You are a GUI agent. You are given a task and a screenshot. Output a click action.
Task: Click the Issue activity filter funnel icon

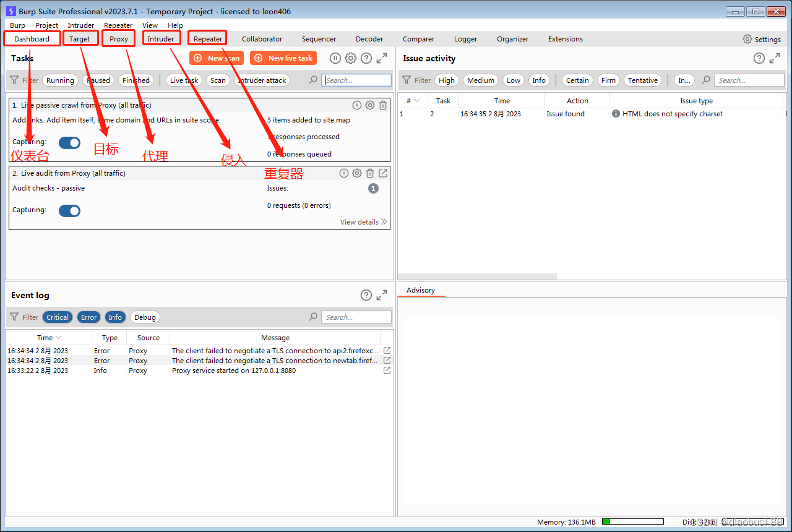coord(407,80)
